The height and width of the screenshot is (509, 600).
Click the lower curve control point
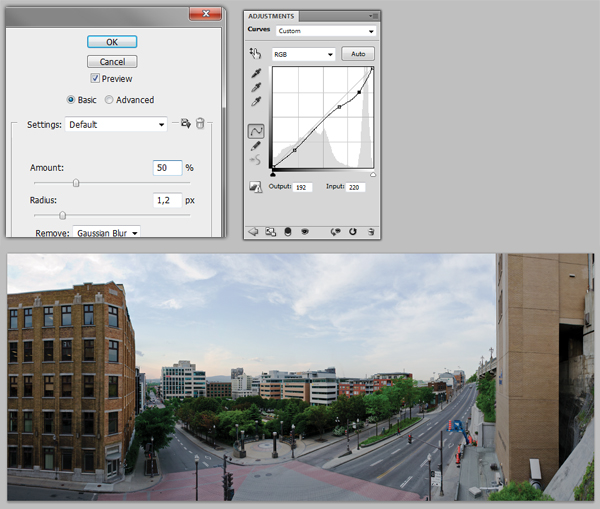tap(295, 150)
